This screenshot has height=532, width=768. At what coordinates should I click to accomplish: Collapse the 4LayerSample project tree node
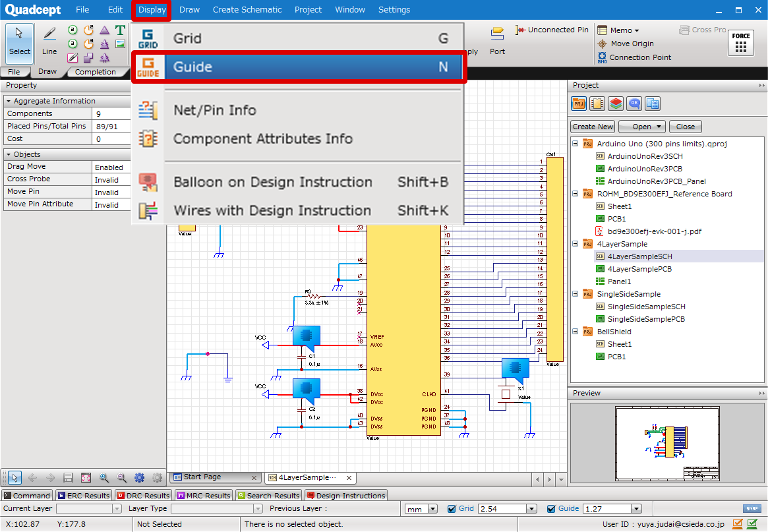point(576,244)
